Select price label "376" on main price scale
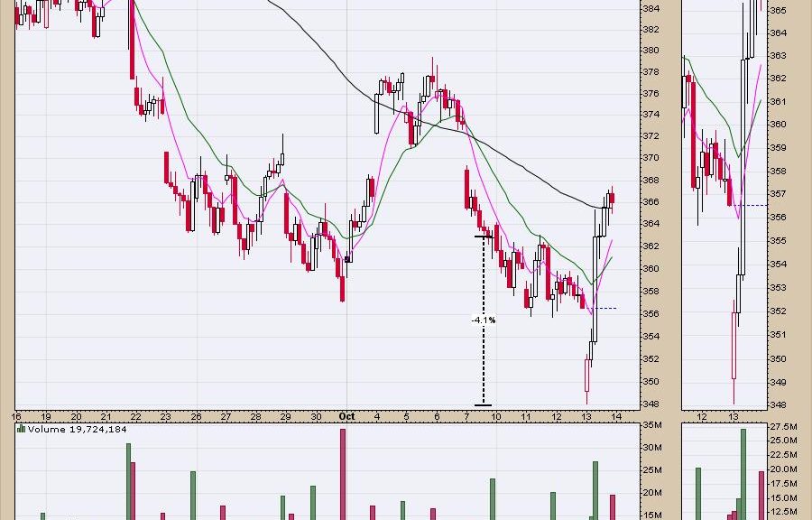Image resolution: width=812 pixels, height=520 pixels. pyautogui.click(x=651, y=94)
